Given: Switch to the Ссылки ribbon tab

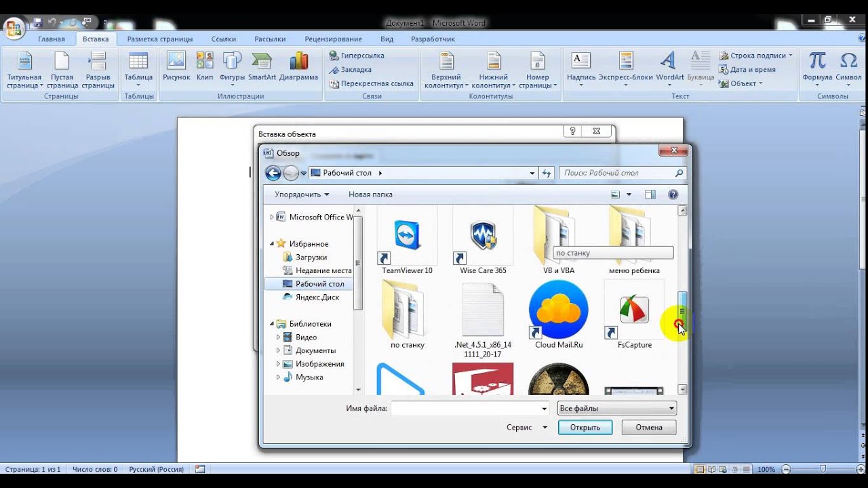Looking at the screenshot, I should [x=224, y=39].
